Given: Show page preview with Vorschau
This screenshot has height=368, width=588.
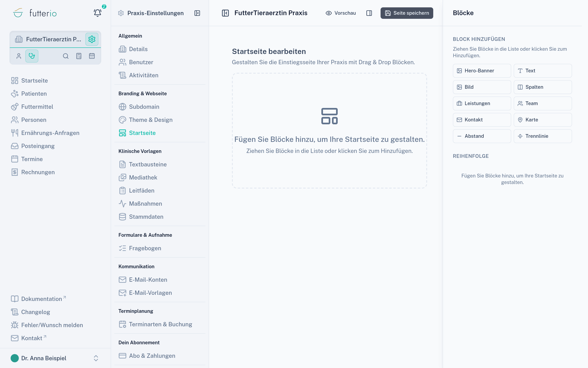Looking at the screenshot, I should pyautogui.click(x=341, y=13).
